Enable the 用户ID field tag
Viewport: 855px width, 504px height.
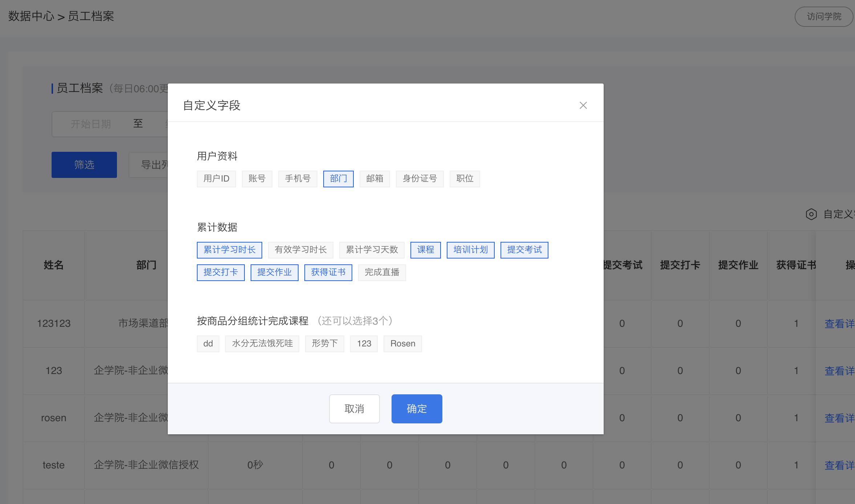click(x=216, y=179)
